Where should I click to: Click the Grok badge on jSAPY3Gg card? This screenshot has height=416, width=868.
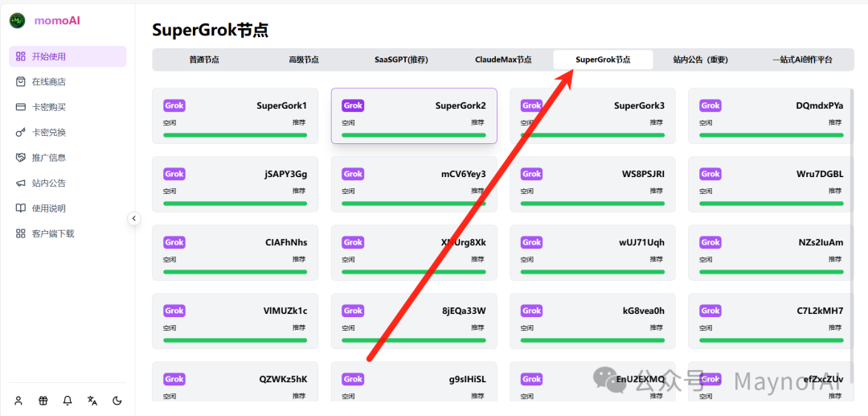(174, 174)
